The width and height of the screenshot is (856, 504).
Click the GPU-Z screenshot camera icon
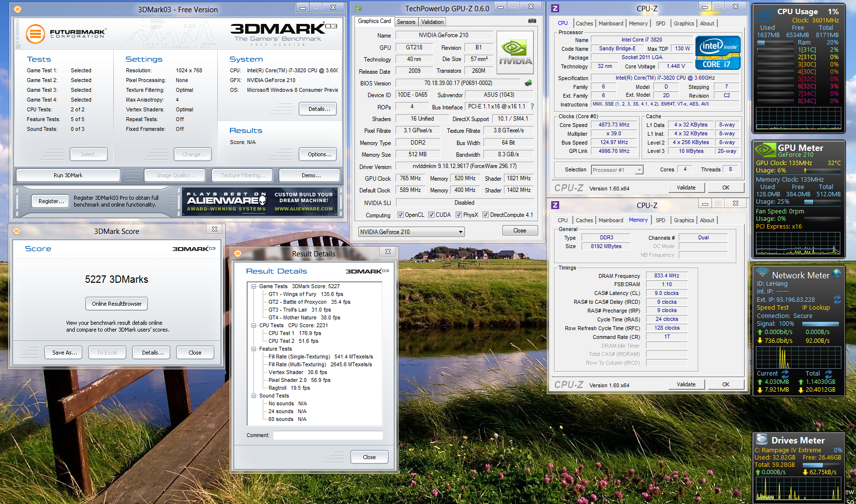tap(532, 21)
